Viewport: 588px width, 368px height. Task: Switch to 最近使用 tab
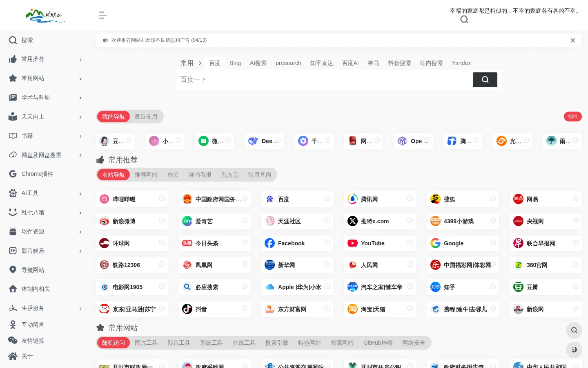(146, 117)
